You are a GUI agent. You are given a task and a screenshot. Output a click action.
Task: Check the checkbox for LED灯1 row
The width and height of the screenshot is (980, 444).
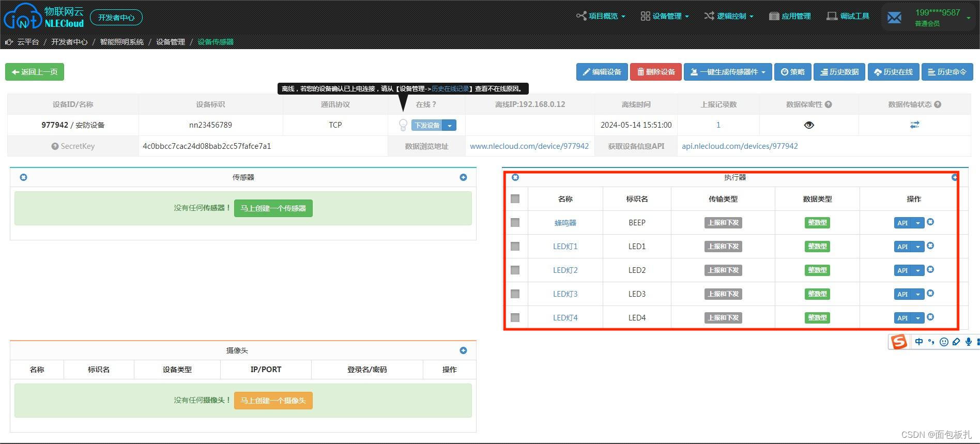tap(515, 246)
